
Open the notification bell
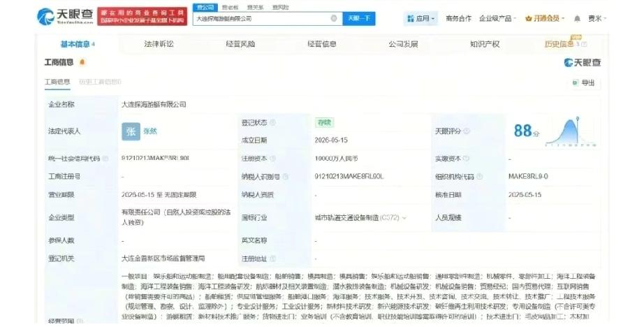tap(577, 18)
